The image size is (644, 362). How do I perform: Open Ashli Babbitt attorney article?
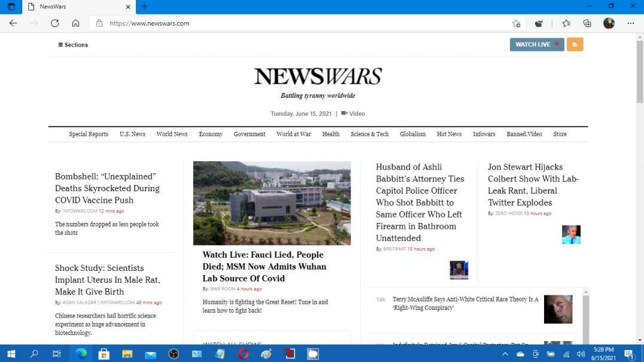(x=420, y=203)
